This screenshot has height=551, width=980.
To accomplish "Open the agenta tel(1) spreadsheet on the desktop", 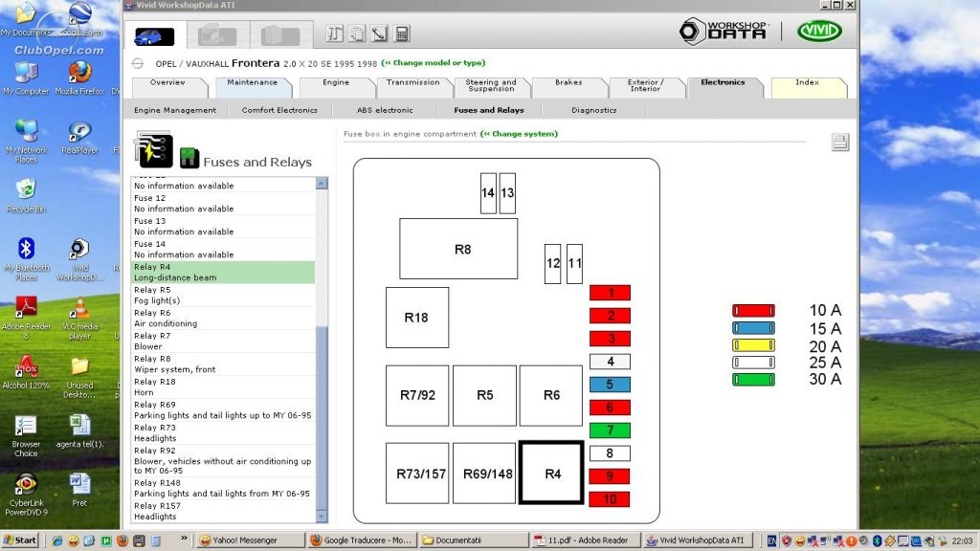I will [79, 431].
